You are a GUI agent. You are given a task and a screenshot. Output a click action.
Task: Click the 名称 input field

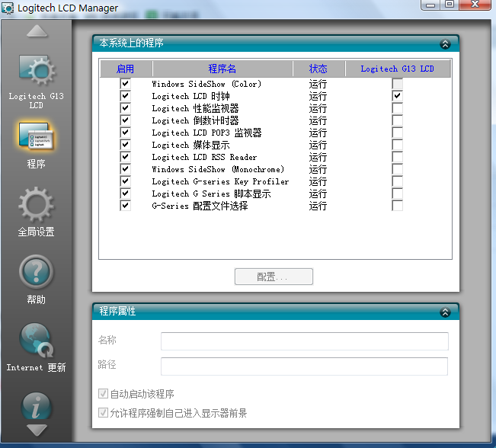click(x=305, y=341)
